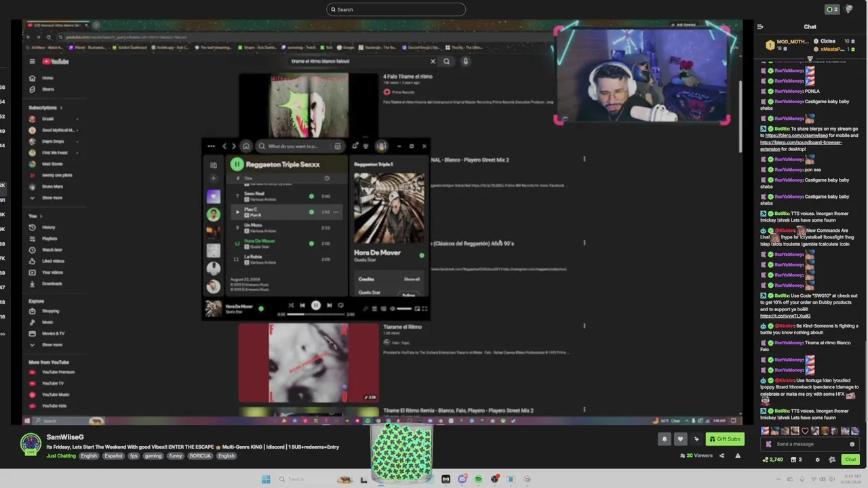This screenshot has width=868, height=488.
Task: Open the YouTube hamburger menu
Action: click(32, 62)
